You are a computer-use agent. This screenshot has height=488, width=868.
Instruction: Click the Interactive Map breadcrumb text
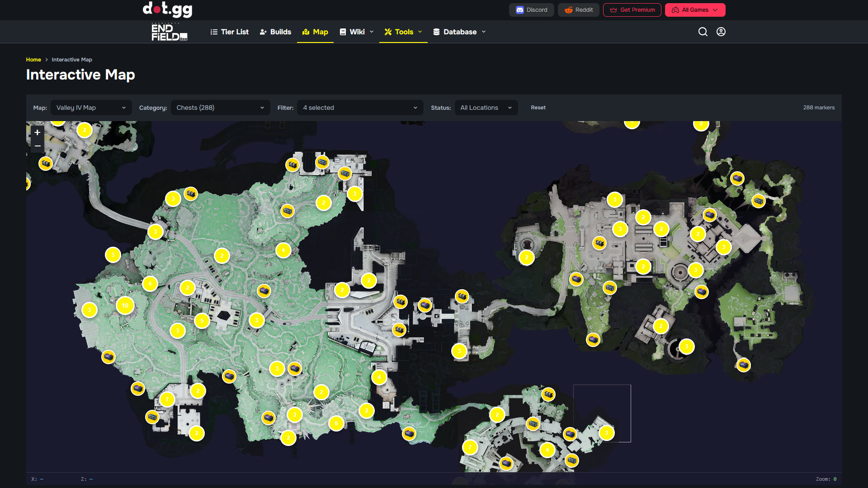pyautogui.click(x=72, y=60)
